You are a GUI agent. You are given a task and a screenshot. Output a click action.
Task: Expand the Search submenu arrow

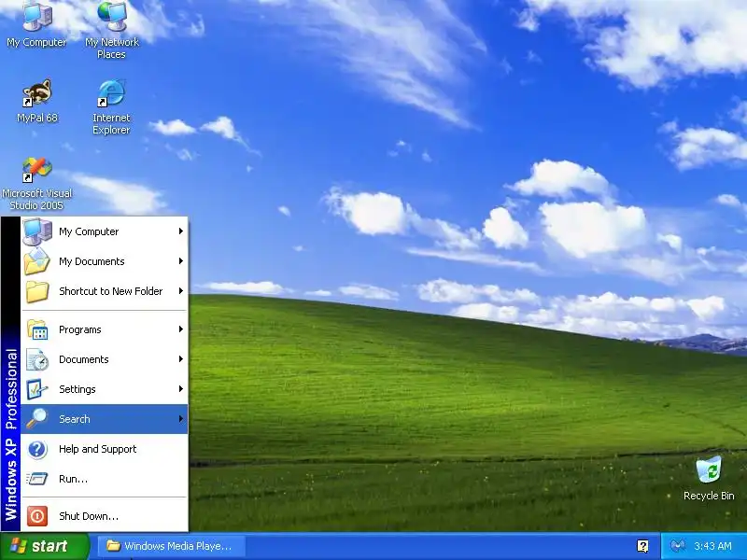181,419
